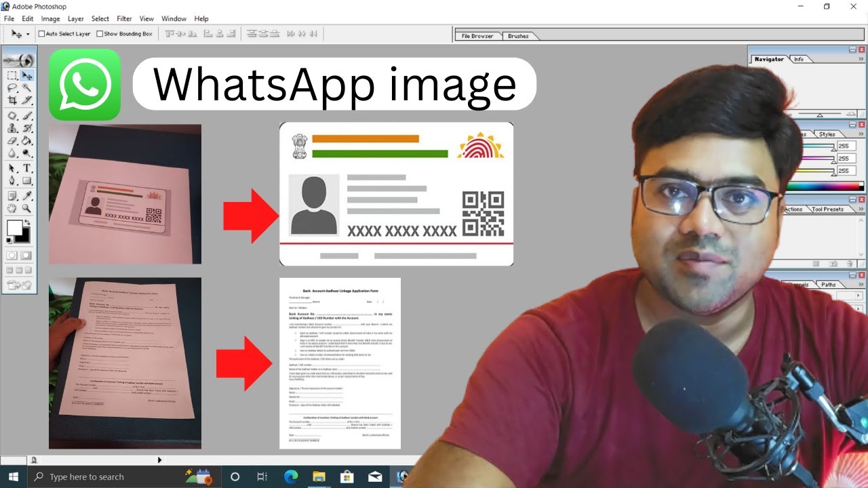Select the Type tool

point(26,167)
